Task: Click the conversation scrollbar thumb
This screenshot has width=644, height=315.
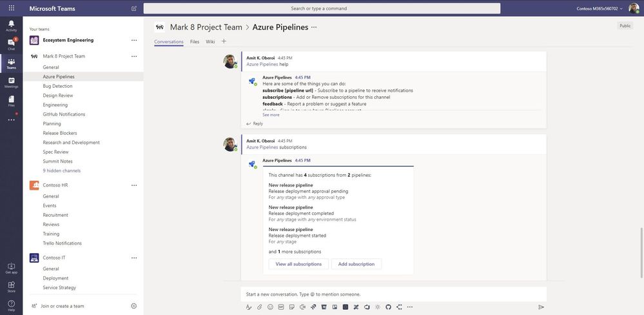Action: 641,253
